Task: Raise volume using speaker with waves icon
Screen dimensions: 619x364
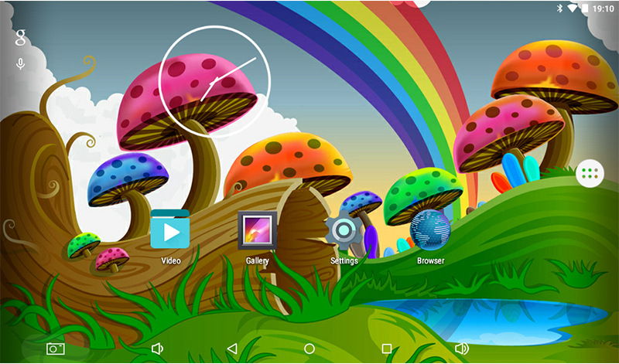Action: click(461, 349)
